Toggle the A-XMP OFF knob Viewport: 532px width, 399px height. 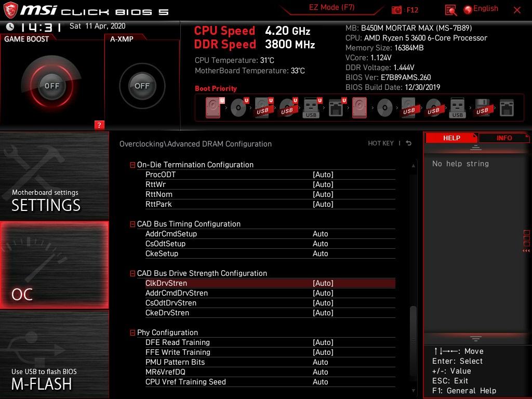(x=142, y=86)
